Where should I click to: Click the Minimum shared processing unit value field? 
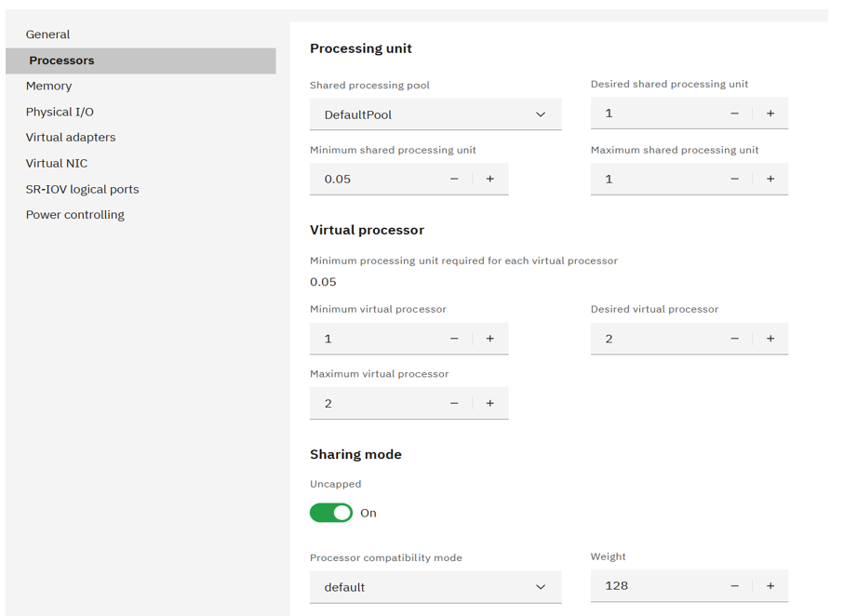372,179
